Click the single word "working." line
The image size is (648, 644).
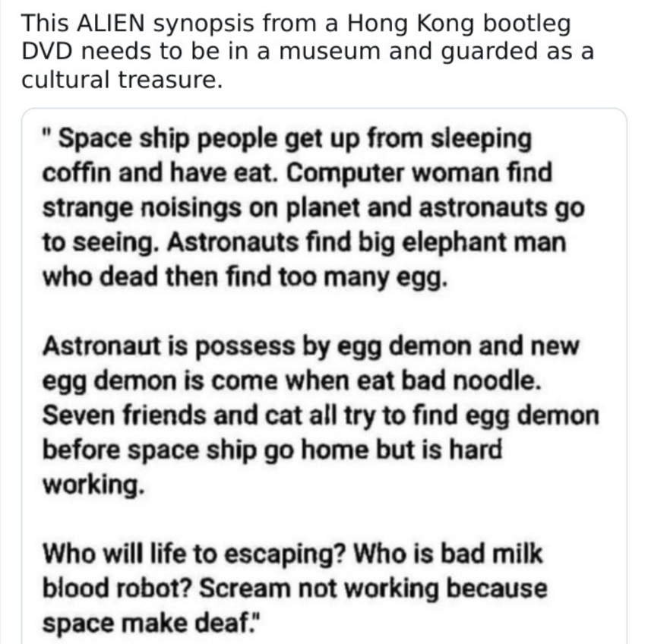[x=93, y=485]
